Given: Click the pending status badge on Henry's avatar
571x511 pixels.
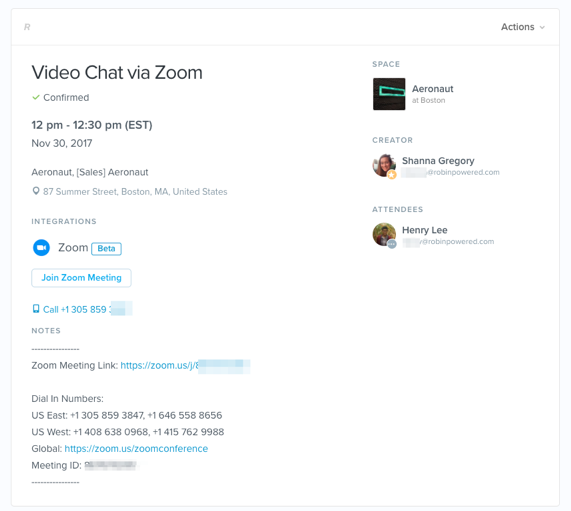Looking at the screenshot, I should pos(392,244).
